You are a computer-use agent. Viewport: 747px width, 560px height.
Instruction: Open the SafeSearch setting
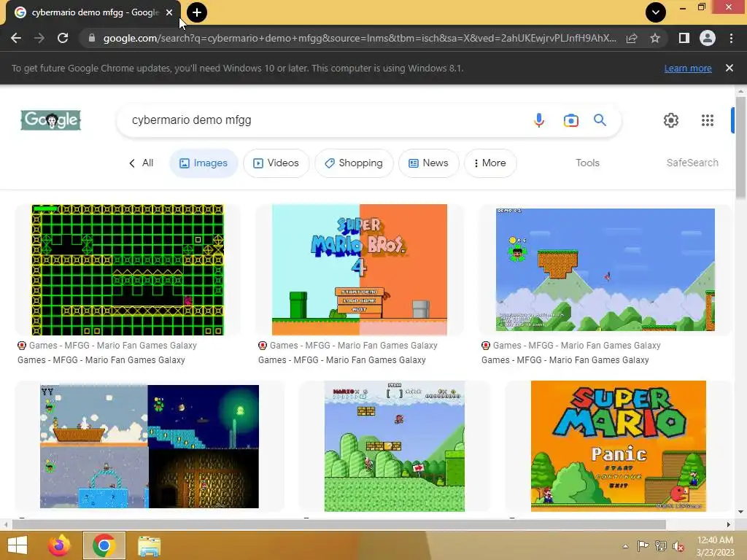tap(692, 163)
